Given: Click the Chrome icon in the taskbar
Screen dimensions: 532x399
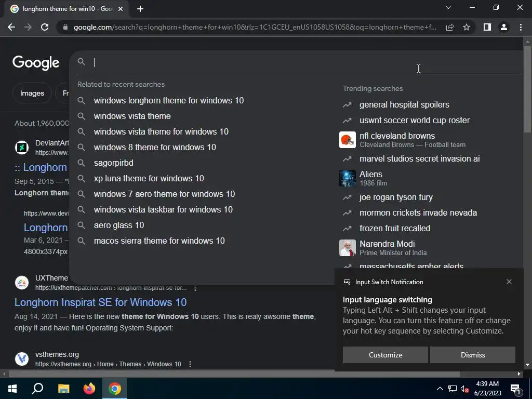Looking at the screenshot, I should click(115, 389).
